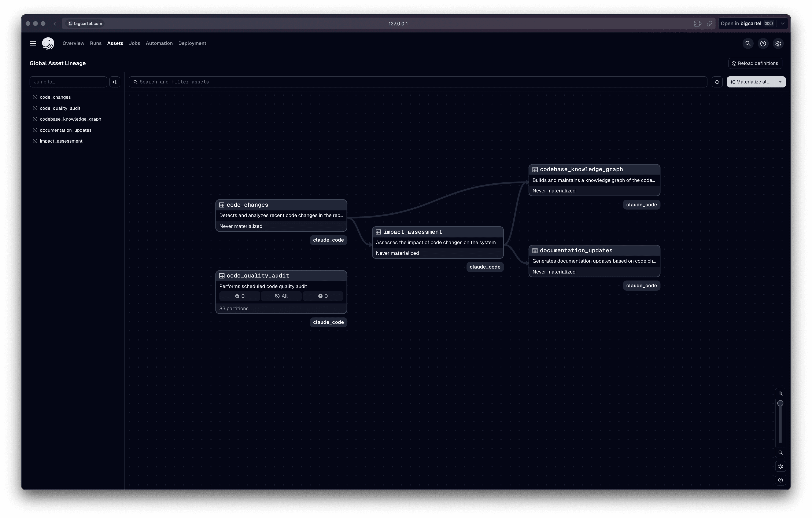This screenshot has width=812, height=518.
Task: Click status icon beside documentation_updates in sidebar
Action: [x=35, y=130]
